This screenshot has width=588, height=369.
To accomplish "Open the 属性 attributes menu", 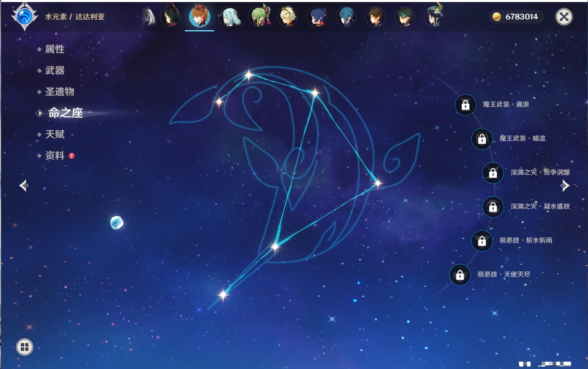I will [55, 49].
